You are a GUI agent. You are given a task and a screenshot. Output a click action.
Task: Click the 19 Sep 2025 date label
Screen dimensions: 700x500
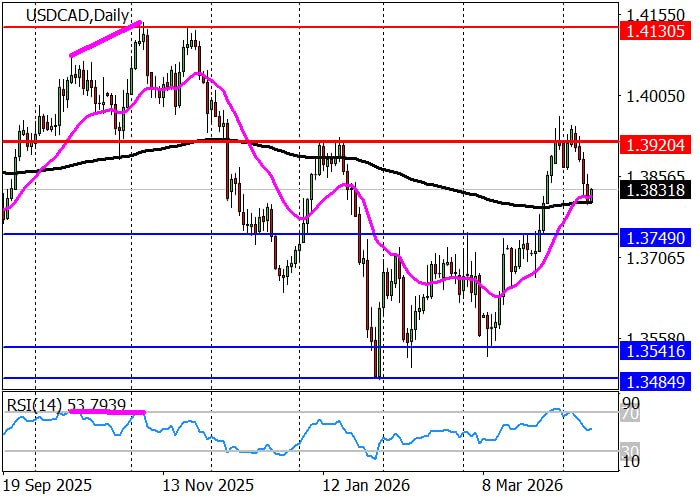tap(48, 484)
